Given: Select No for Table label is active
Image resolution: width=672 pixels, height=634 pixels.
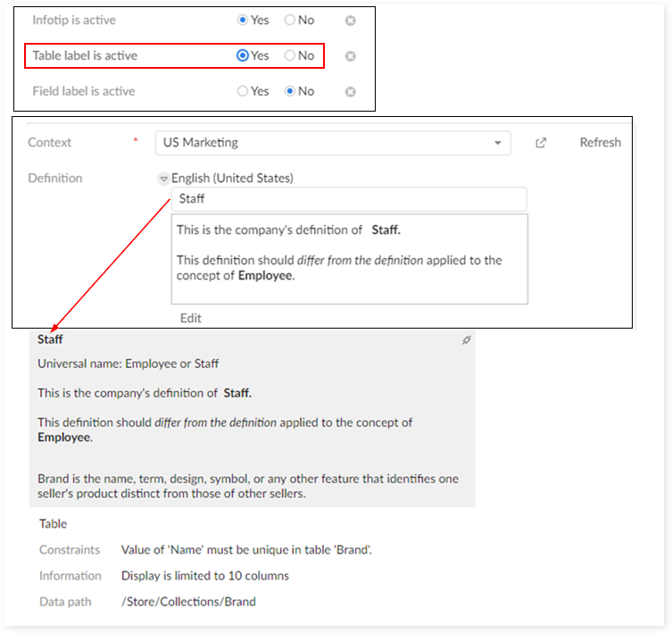Looking at the screenshot, I should (x=290, y=55).
